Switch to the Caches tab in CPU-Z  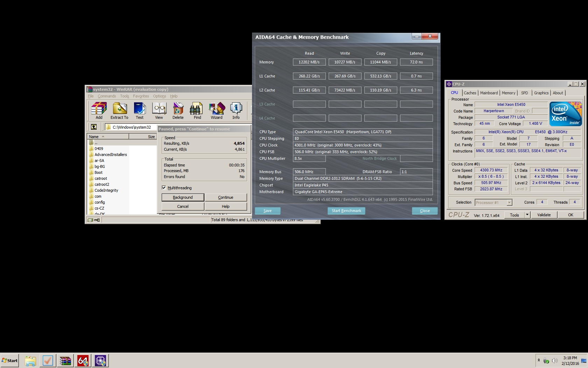(470, 93)
